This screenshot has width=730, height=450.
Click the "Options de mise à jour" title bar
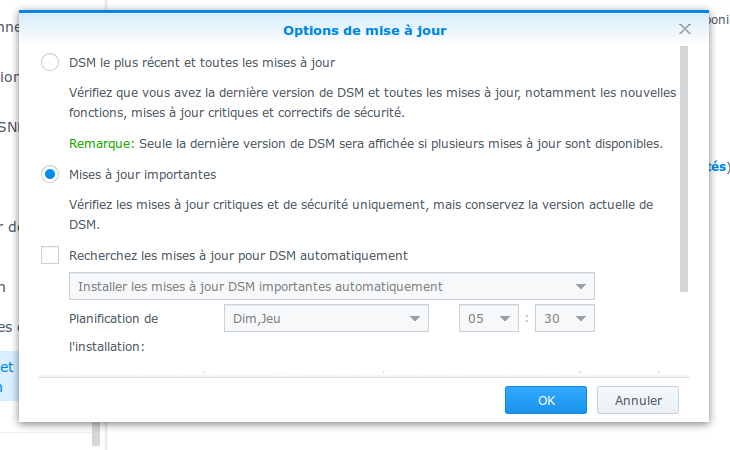click(365, 30)
